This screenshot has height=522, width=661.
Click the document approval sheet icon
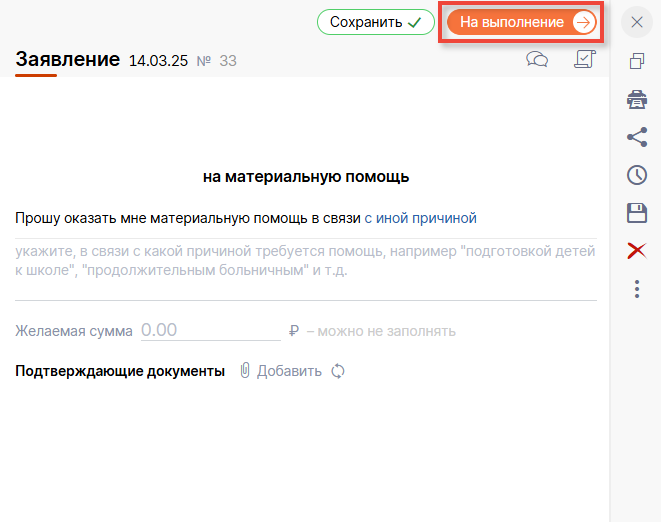(x=585, y=60)
